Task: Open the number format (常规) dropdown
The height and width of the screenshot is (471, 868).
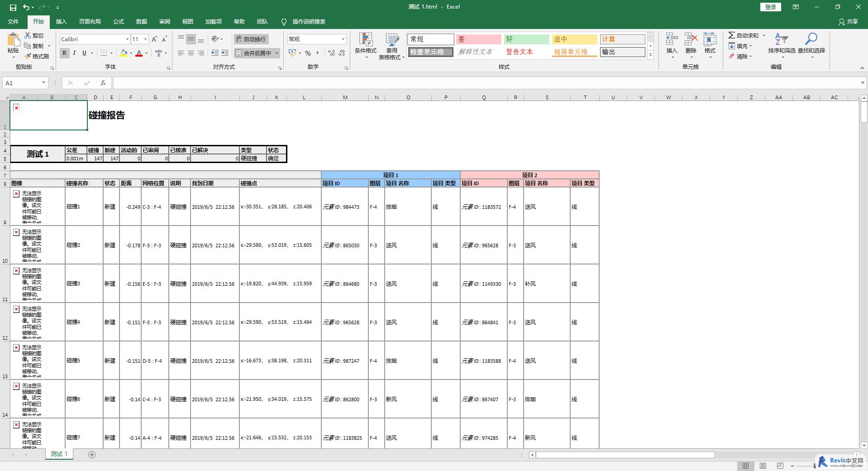Action: 343,39
